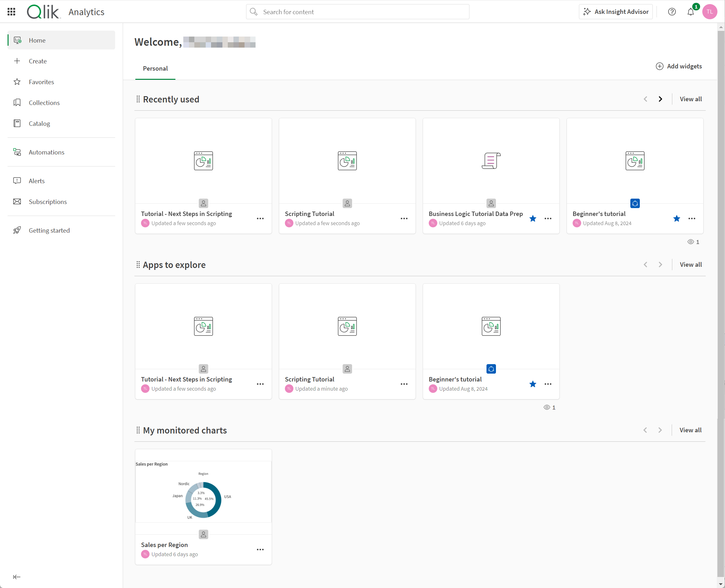Image resolution: width=725 pixels, height=588 pixels.
Task: Click Add widgets button
Action: 679,66
